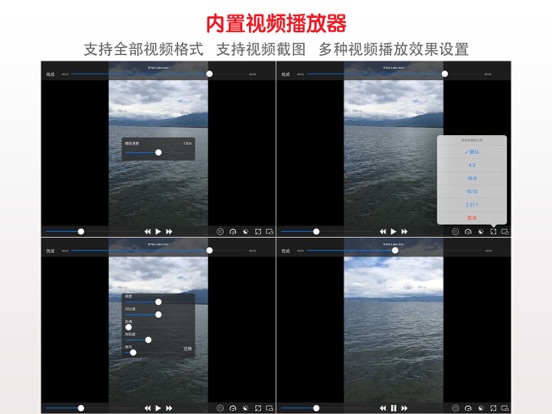The image size is (552, 414).
Task: Click second slider knob in adjustment panel
Action: pos(158,314)
